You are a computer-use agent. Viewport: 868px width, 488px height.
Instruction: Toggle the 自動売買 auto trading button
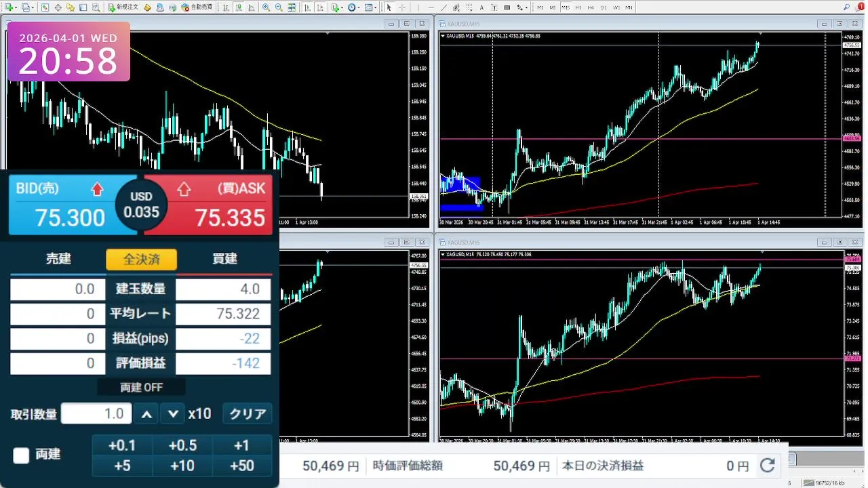pyautogui.click(x=197, y=7)
